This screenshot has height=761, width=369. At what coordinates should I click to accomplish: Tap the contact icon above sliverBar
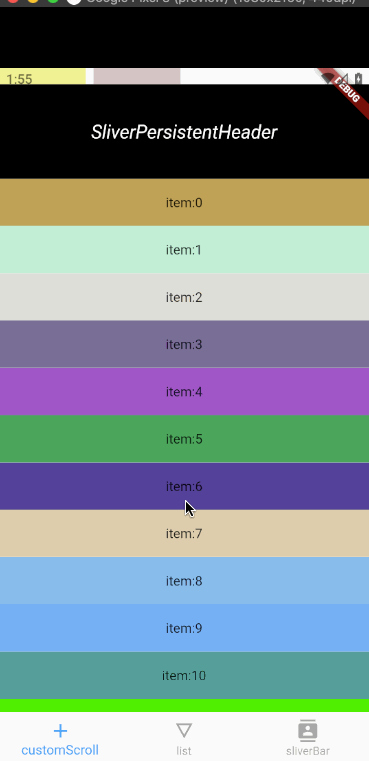[307, 730]
